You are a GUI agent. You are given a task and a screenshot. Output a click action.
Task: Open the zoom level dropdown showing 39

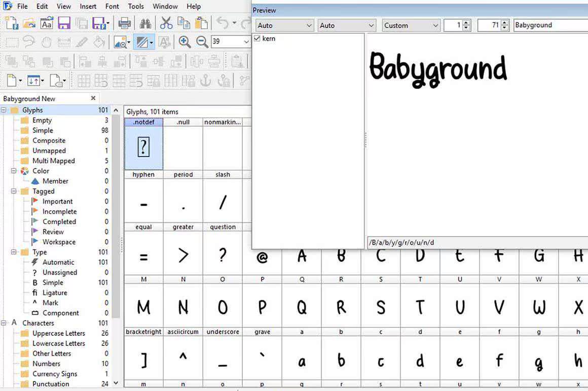[x=246, y=42]
